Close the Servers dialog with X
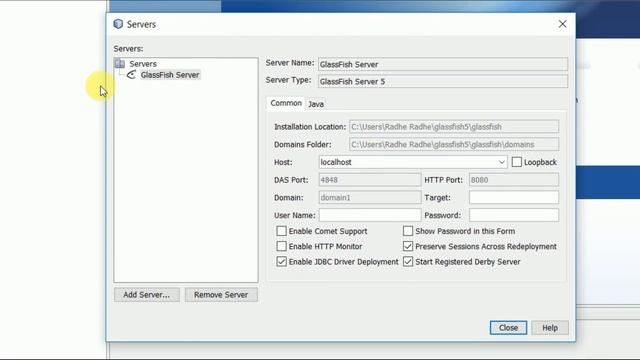The image size is (640, 360). pyautogui.click(x=562, y=24)
